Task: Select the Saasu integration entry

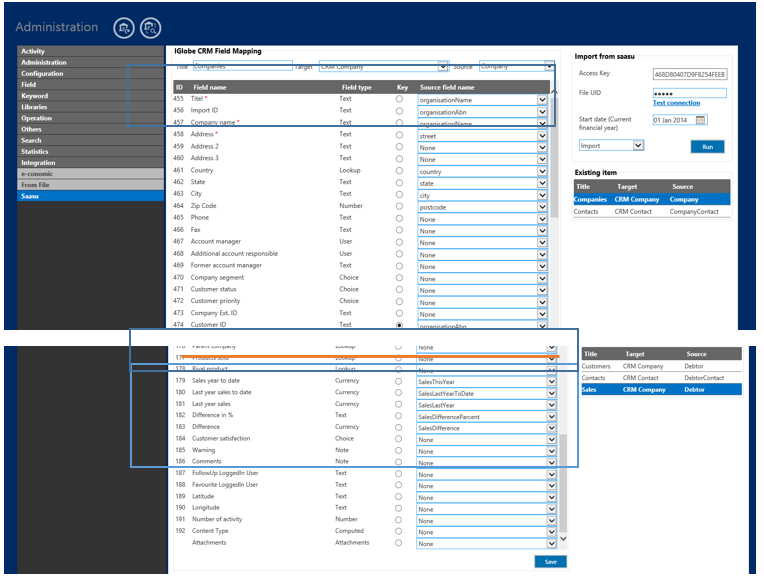Action: (91, 196)
